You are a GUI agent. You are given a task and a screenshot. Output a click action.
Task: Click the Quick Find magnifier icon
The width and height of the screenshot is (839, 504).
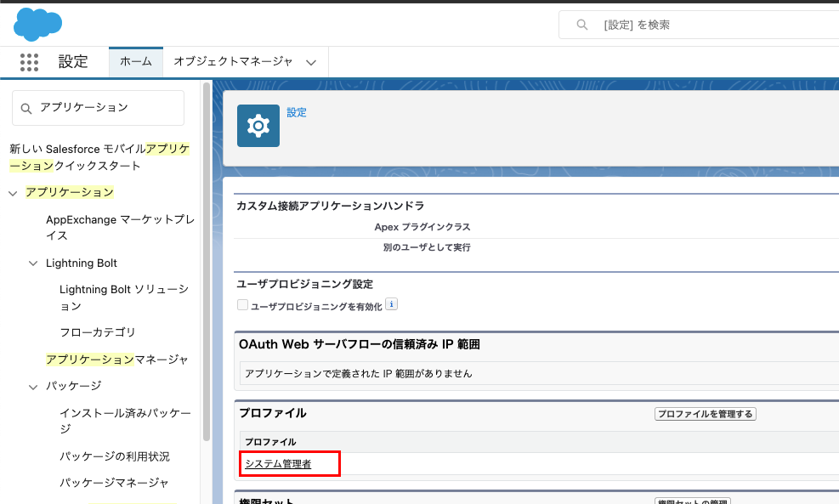[x=26, y=108]
